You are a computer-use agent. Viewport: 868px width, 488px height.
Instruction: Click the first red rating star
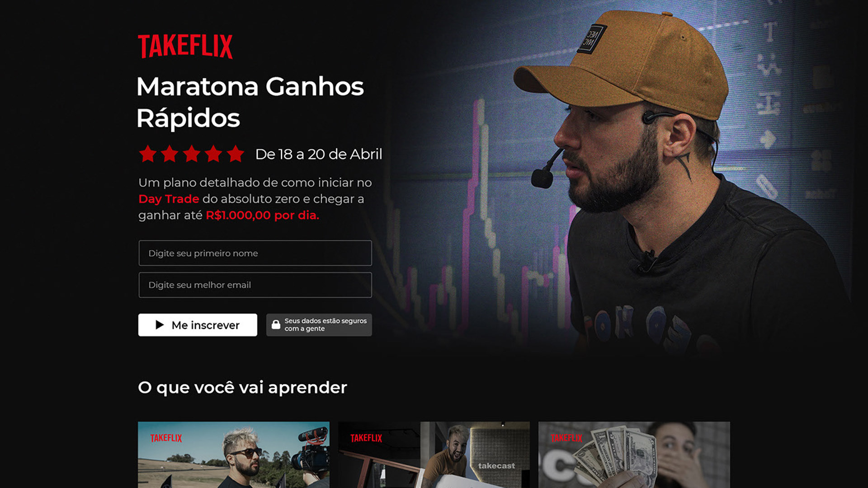(x=148, y=154)
